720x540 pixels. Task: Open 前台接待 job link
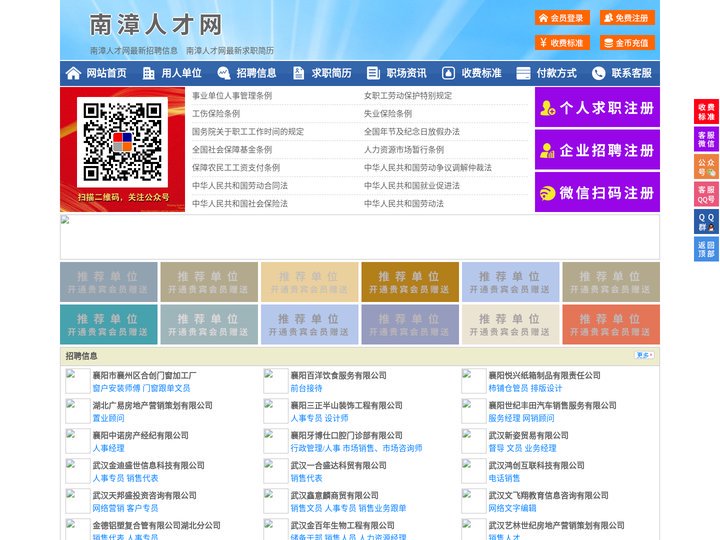[x=306, y=388]
